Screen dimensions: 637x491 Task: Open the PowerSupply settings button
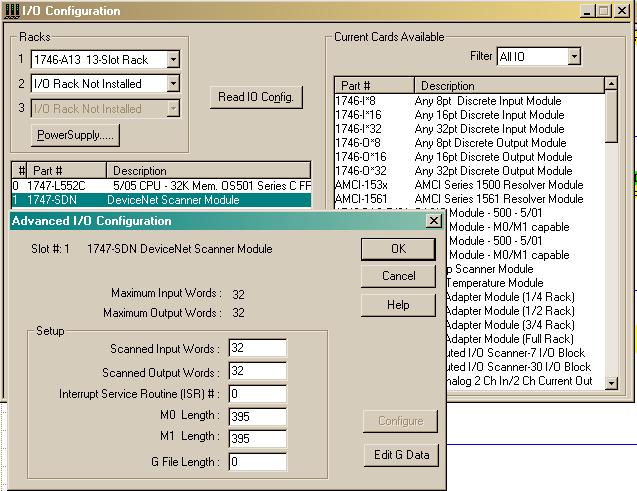(x=75, y=135)
